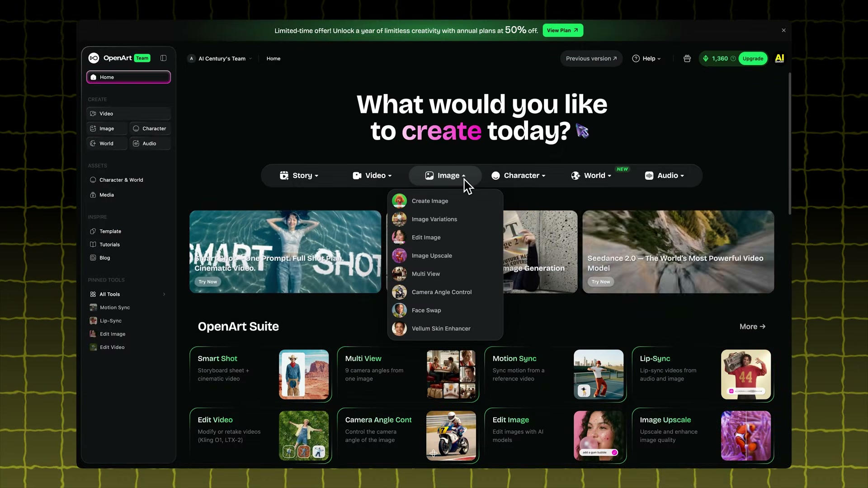
Task: Click the View Plan button
Action: 563,30
